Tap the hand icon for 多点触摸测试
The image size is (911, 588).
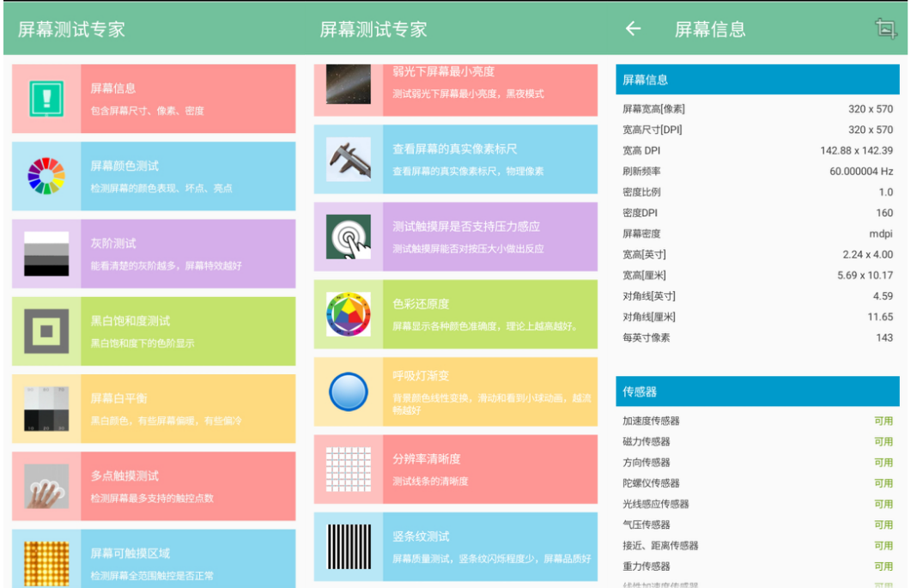pos(46,487)
